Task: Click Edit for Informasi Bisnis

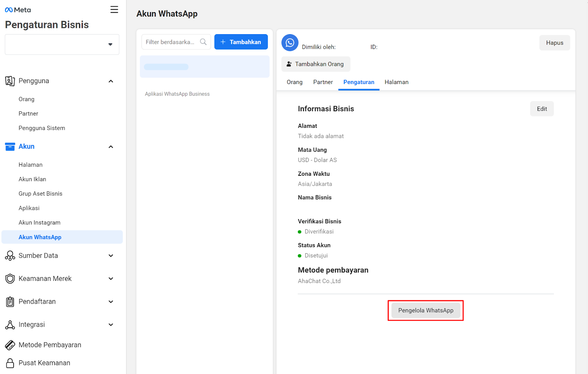Action: pos(542,109)
